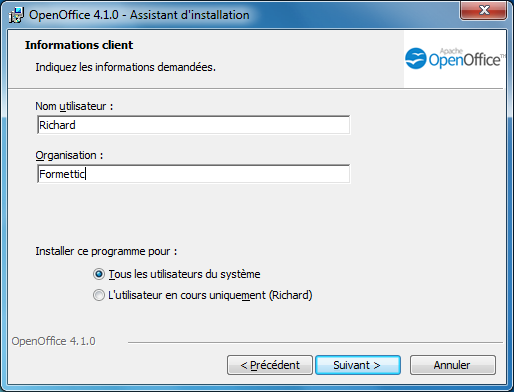Image resolution: width=514 pixels, height=392 pixels.
Task: Click the 'Indiquez les informations demandées.' text
Action: click(126, 67)
